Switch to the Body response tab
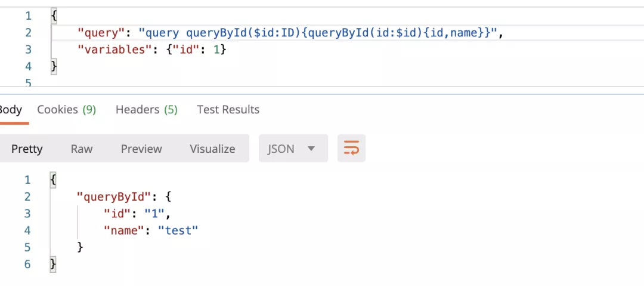 click(10, 110)
